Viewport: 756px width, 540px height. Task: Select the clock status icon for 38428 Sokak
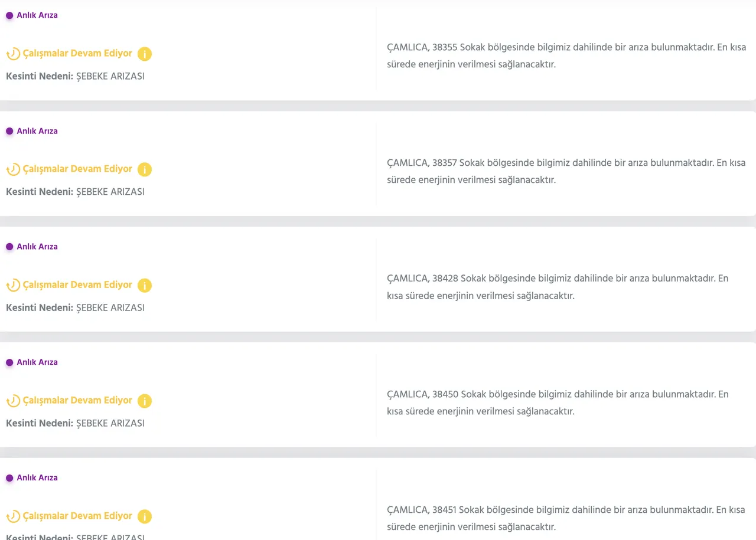tap(13, 286)
